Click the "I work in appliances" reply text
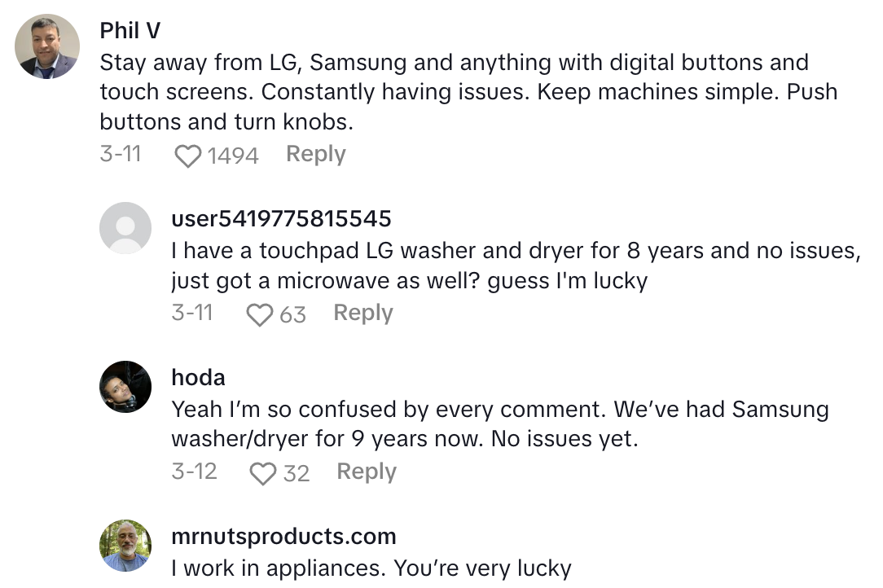This screenshot has width=883, height=588. (371, 568)
